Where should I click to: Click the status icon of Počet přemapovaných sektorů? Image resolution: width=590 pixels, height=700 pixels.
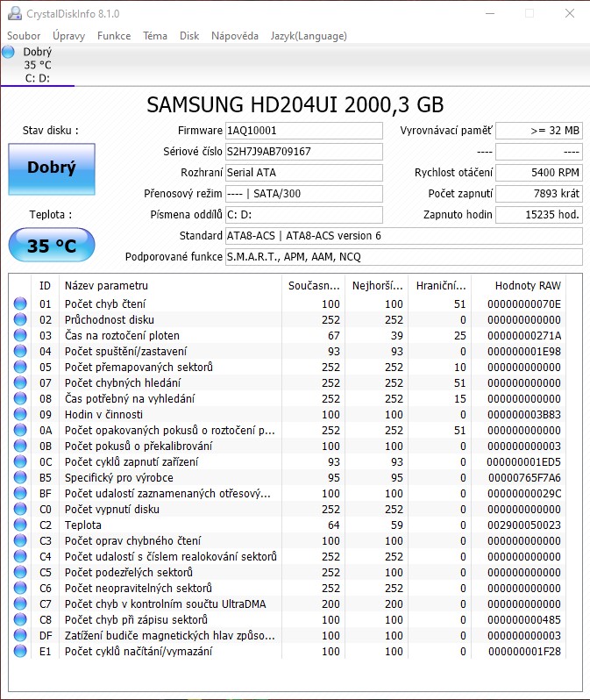20,367
